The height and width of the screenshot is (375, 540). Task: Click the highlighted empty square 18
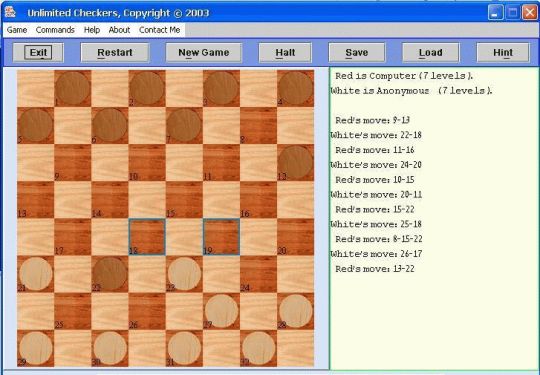[147, 237]
